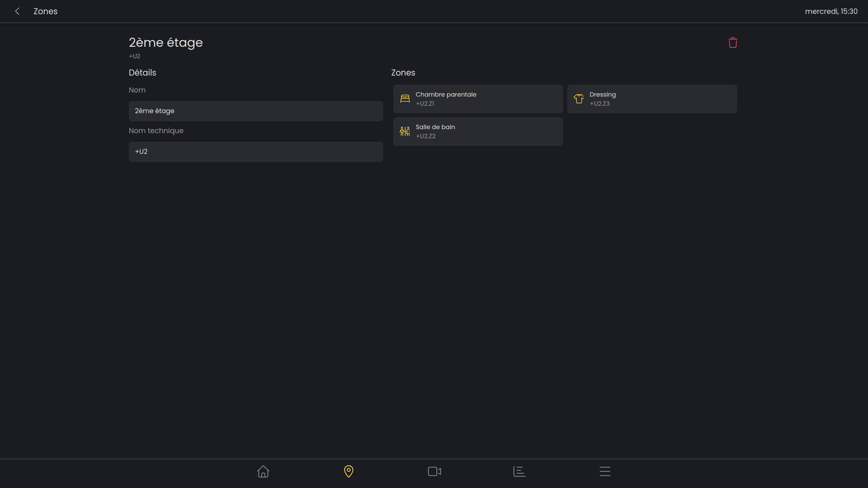Click the mercredi 15:30 clock display
868x488 pixels.
coord(831,11)
